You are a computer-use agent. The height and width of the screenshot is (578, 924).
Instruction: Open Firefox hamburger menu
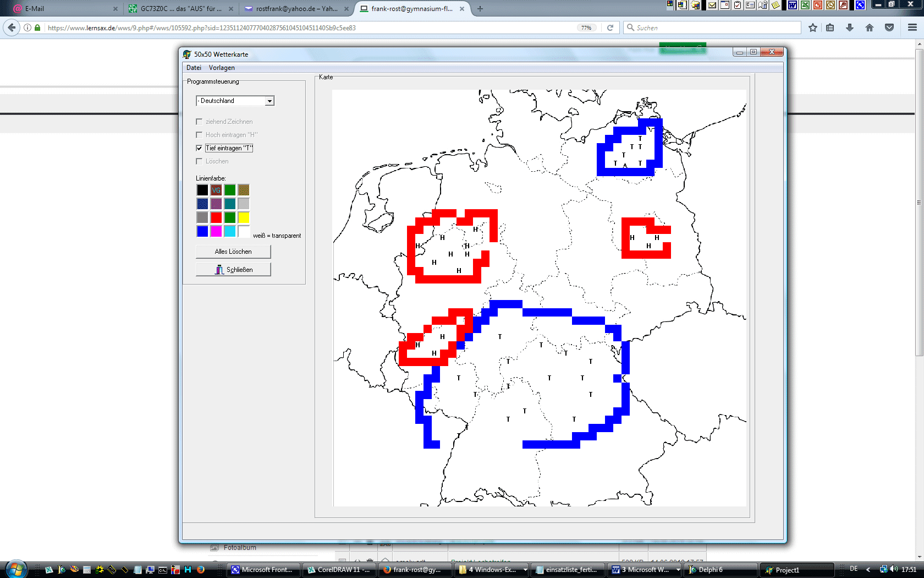click(912, 28)
